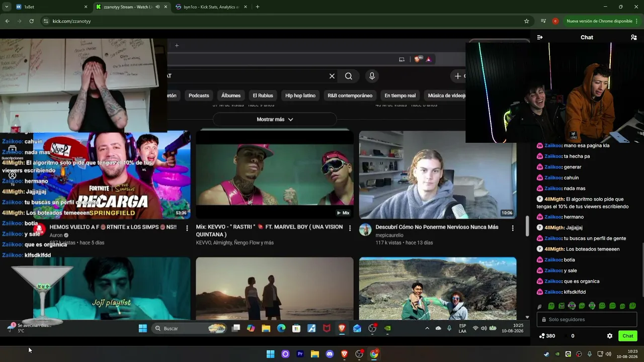
Task: View site information for kick.com
Action: click(x=46, y=21)
